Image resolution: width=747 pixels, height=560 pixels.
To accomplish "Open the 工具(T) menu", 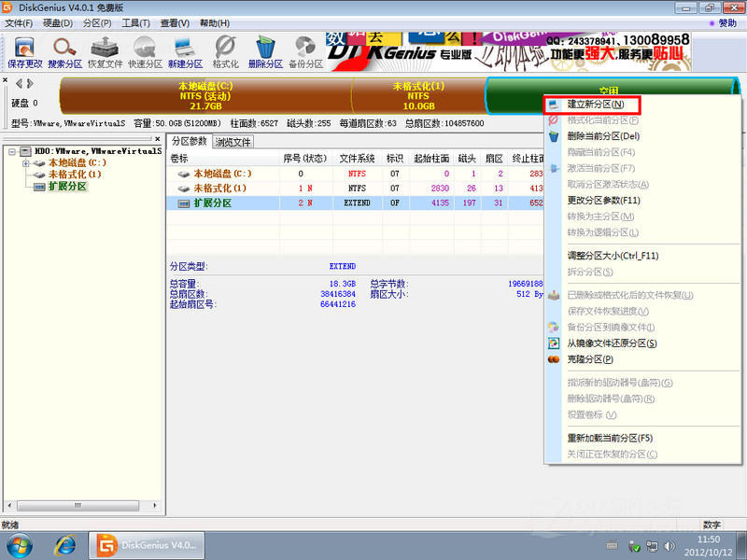I will (135, 23).
